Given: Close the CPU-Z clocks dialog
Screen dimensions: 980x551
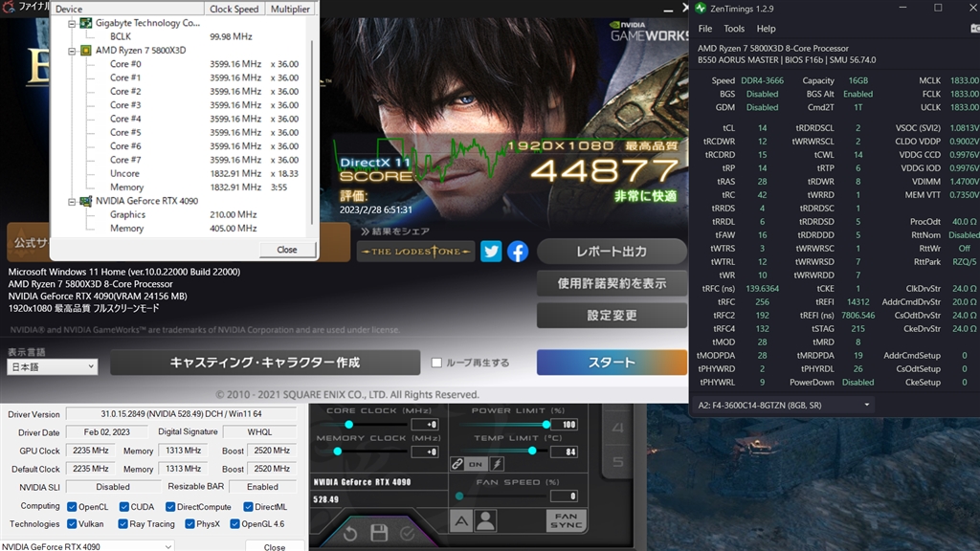Looking at the screenshot, I should pos(287,250).
